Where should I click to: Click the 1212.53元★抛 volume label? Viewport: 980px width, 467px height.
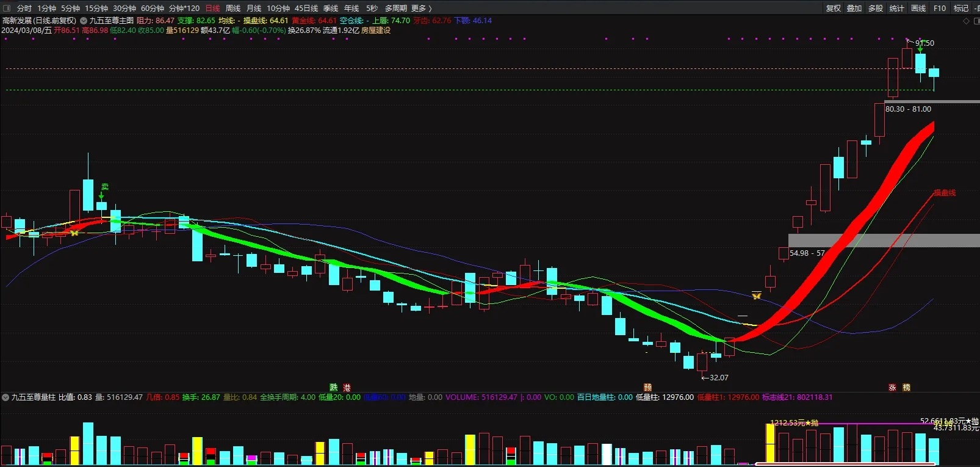tap(794, 422)
